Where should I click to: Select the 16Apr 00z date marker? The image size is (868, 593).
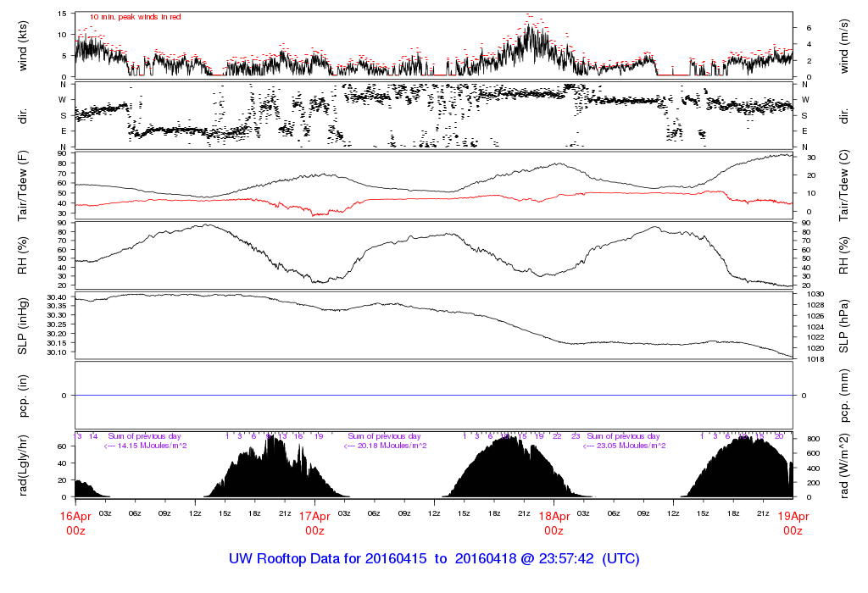pyautogui.click(x=75, y=523)
